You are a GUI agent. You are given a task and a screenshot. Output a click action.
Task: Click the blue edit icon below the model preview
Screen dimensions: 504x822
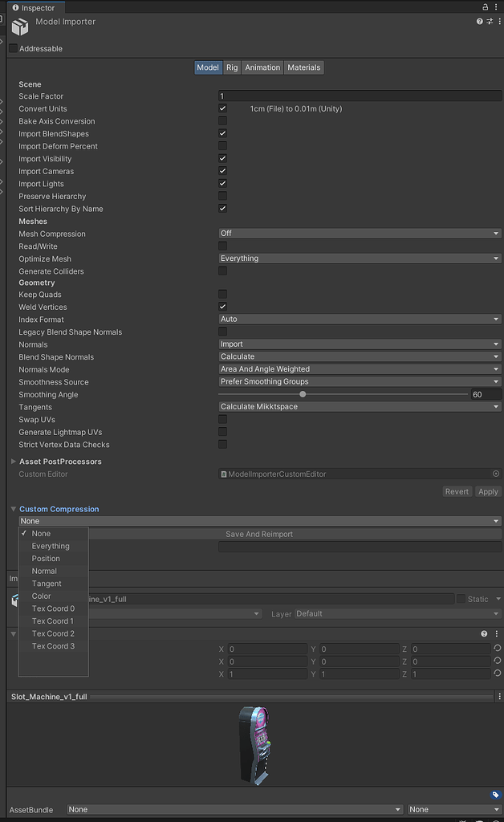[x=496, y=795]
